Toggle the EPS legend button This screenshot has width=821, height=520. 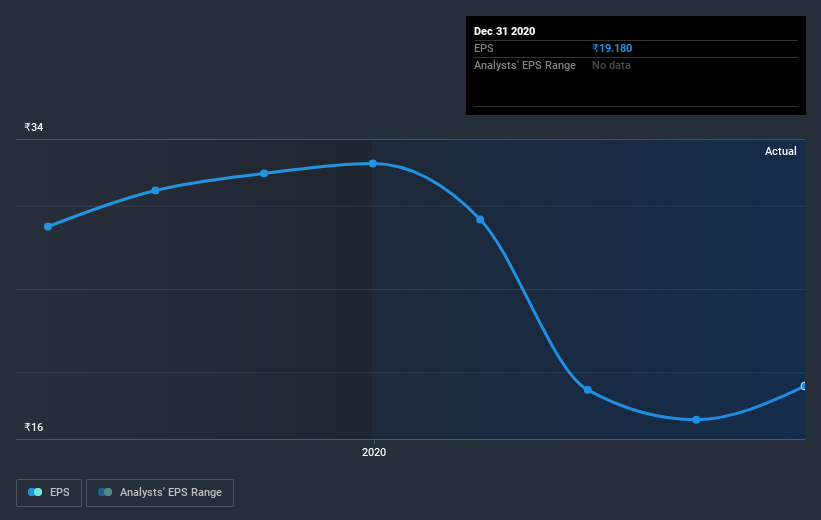(49, 492)
